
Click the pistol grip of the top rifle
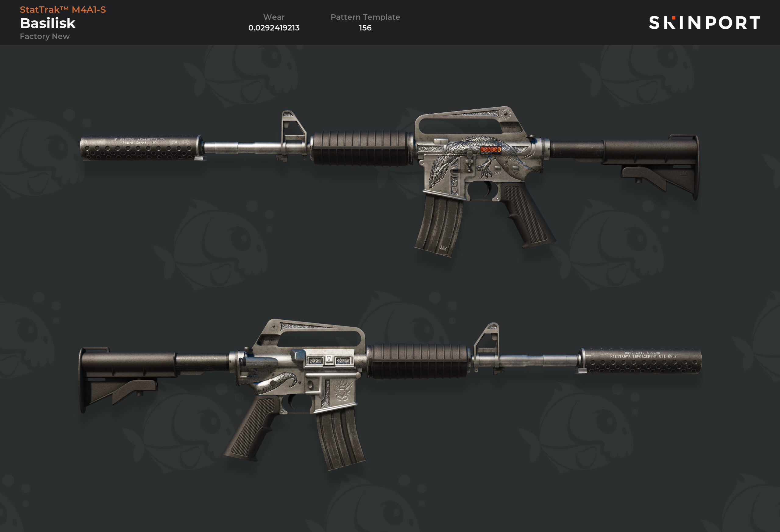tap(527, 215)
